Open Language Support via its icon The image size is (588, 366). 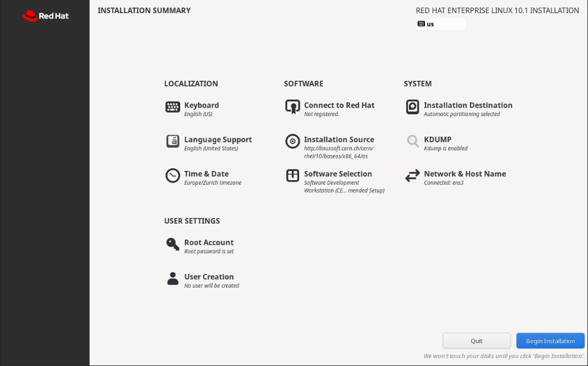[173, 141]
